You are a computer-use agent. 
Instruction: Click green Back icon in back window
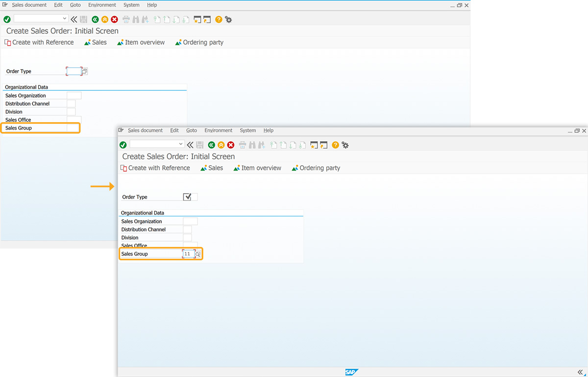click(95, 20)
